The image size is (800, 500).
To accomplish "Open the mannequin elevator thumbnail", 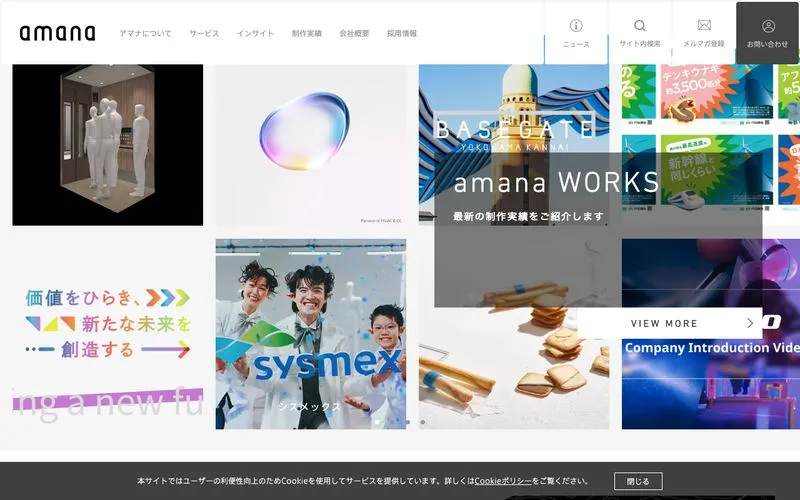I will coord(108,145).
